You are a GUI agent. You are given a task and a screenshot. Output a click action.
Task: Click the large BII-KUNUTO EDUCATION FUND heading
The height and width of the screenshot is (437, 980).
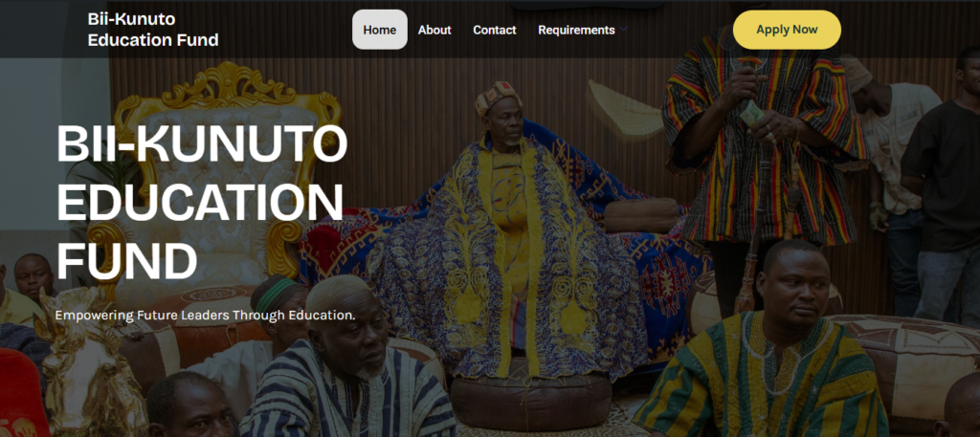[201, 202]
